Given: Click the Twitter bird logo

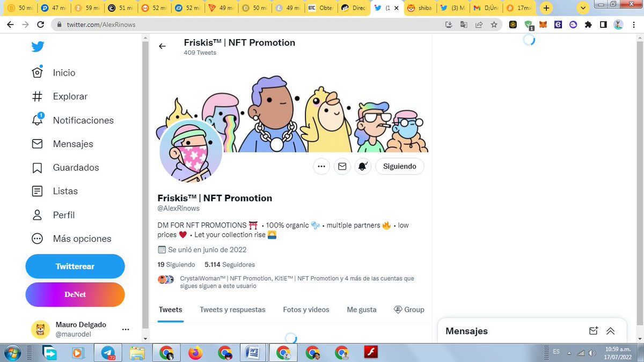Looking at the screenshot, I should click(x=38, y=47).
